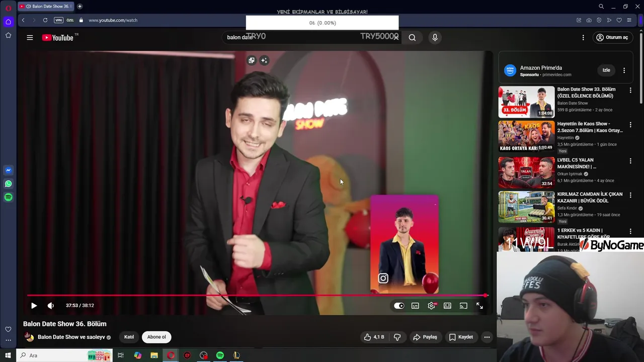Click Oturum aç sign-in button
644x362 pixels.
tap(612, 38)
